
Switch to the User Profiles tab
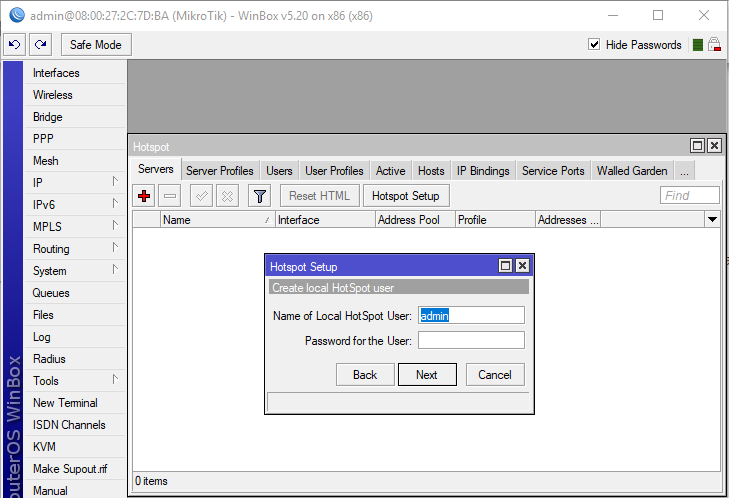point(334,171)
